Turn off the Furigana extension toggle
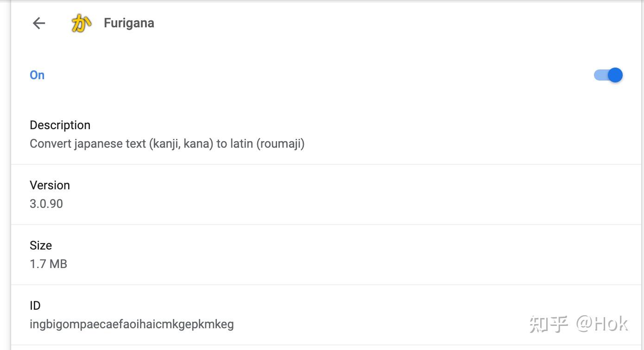644x350 pixels. click(x=608, y=75)
